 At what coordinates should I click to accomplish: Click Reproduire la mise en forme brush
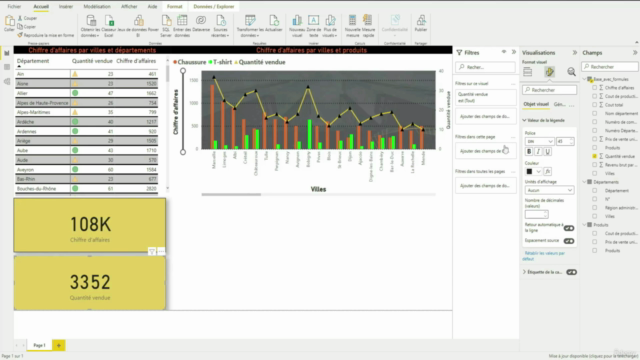[20, 35]
